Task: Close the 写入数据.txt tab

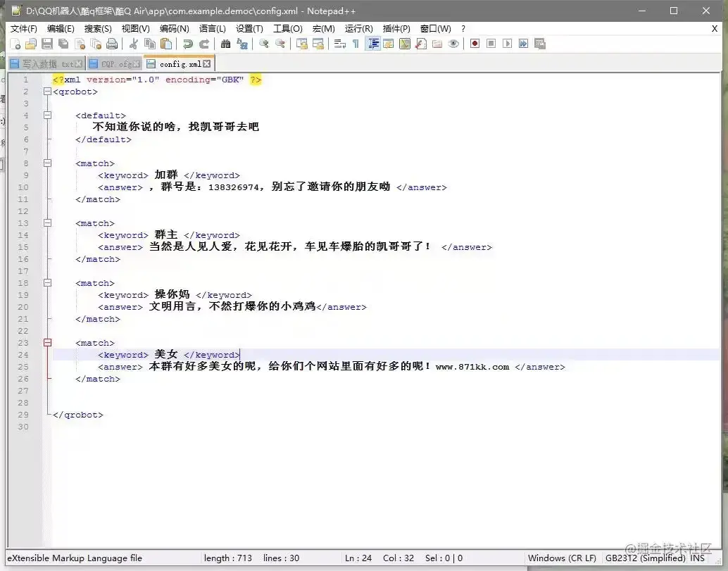Action: (x=79, y=64)
